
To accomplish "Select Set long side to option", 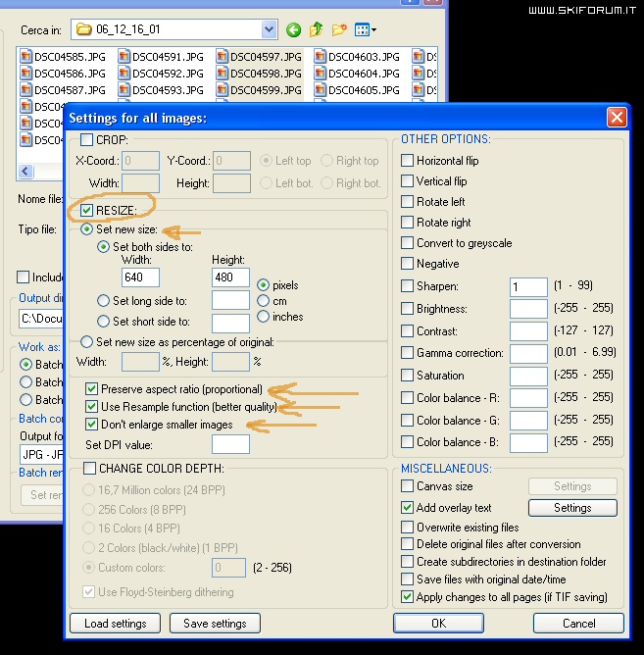I will pyautogui.click(x=104, y=301).
